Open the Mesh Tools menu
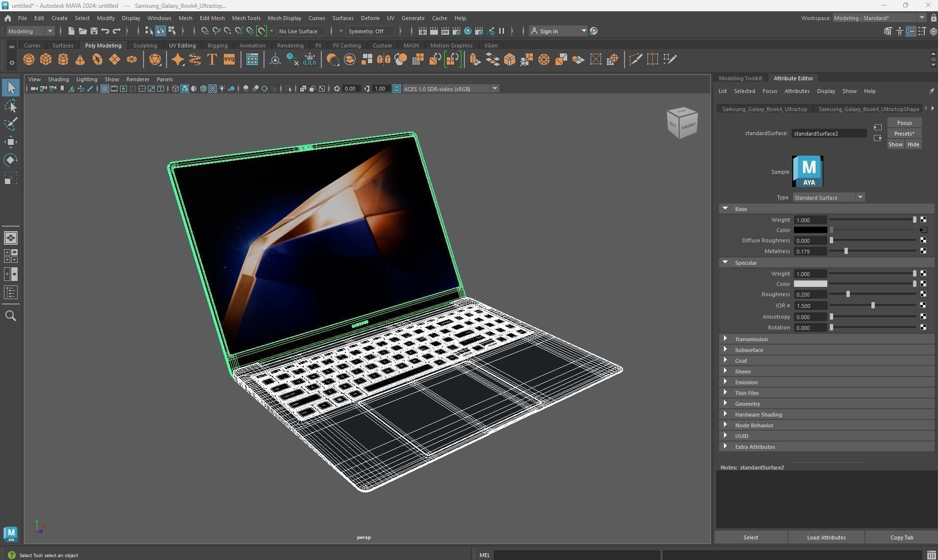 click(246, 18)
